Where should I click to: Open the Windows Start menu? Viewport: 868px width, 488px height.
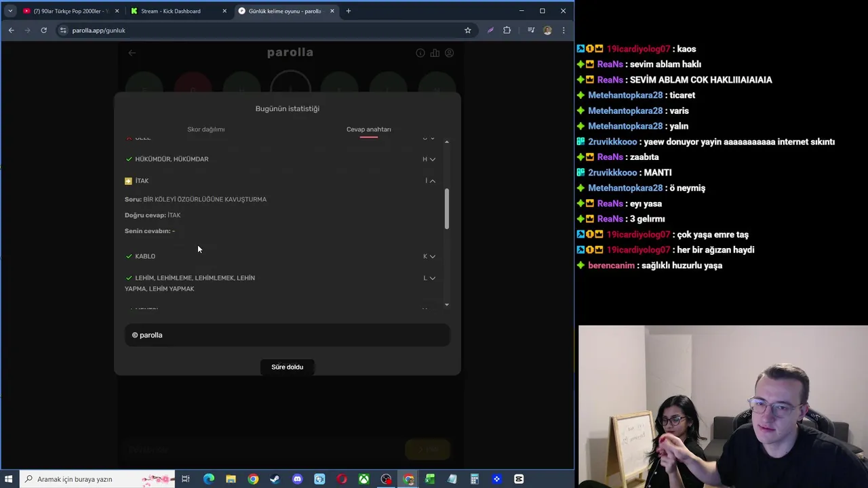click(9, 479)
